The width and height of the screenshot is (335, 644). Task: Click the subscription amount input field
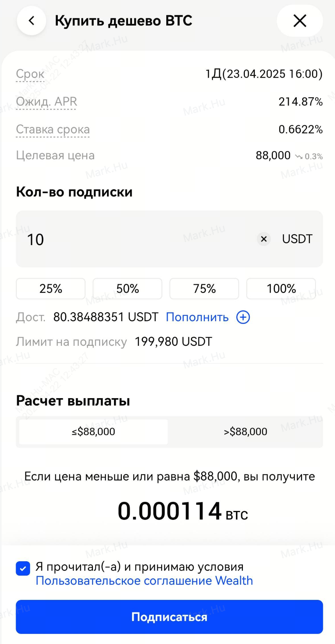137,239
